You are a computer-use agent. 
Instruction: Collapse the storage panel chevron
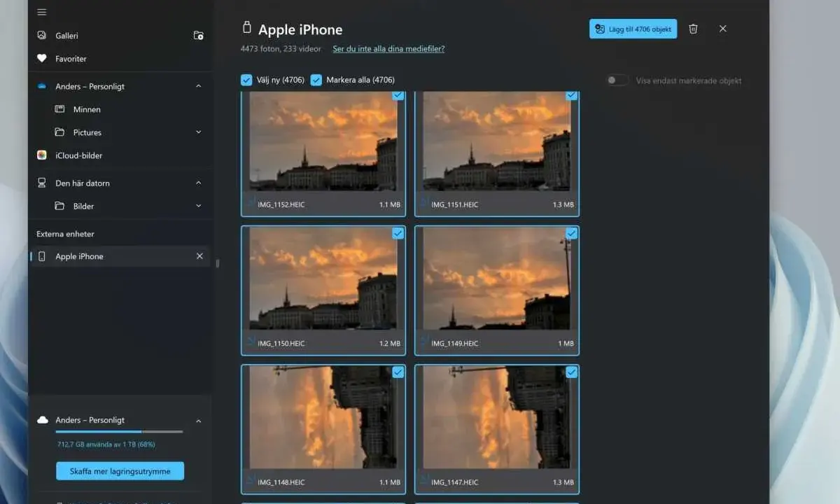click(199, 421)
